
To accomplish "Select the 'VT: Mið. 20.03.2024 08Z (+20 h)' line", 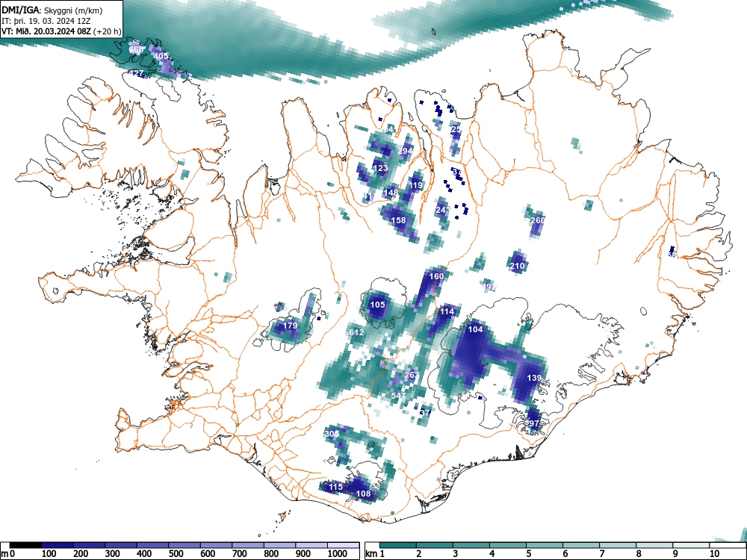I will click(x=61, y=32).
